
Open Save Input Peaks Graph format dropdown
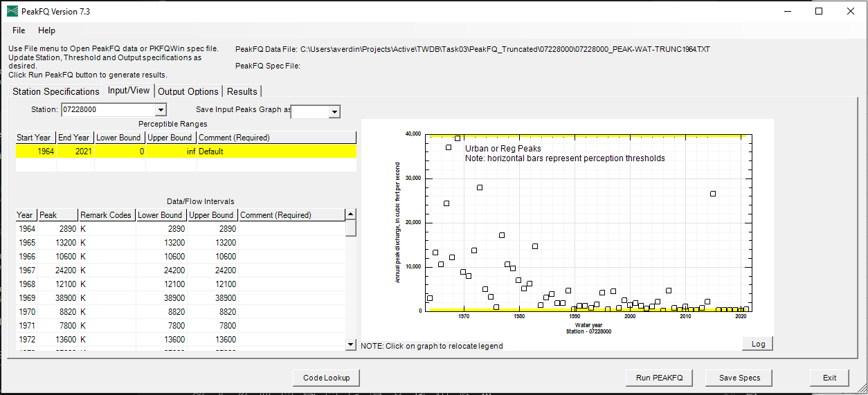[335, 112]
